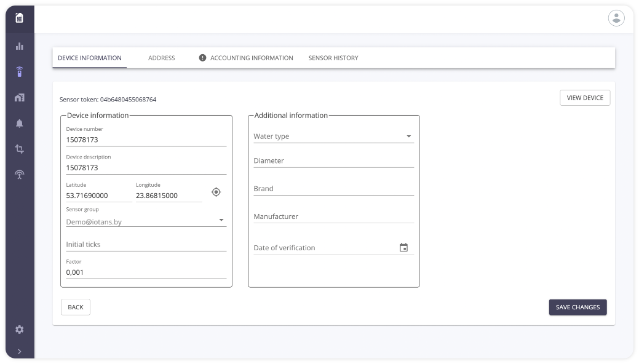Open the notifications bell icon
639x364 pixels.
pyautogui.click(x=19, y=124)
